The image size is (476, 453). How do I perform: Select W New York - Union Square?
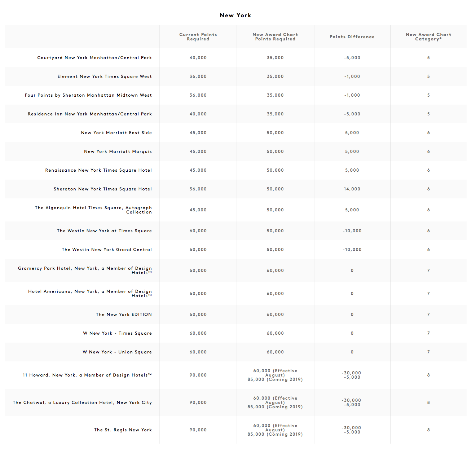click(117, 352)
